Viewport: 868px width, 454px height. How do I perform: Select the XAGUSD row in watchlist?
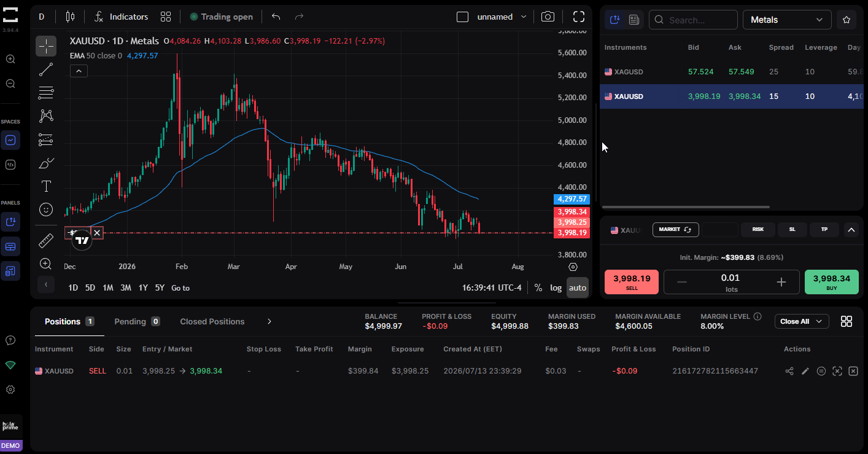coord(731,72)
